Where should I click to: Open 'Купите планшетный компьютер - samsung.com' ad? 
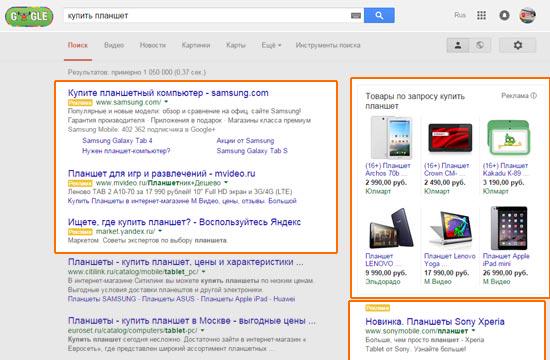168,93
